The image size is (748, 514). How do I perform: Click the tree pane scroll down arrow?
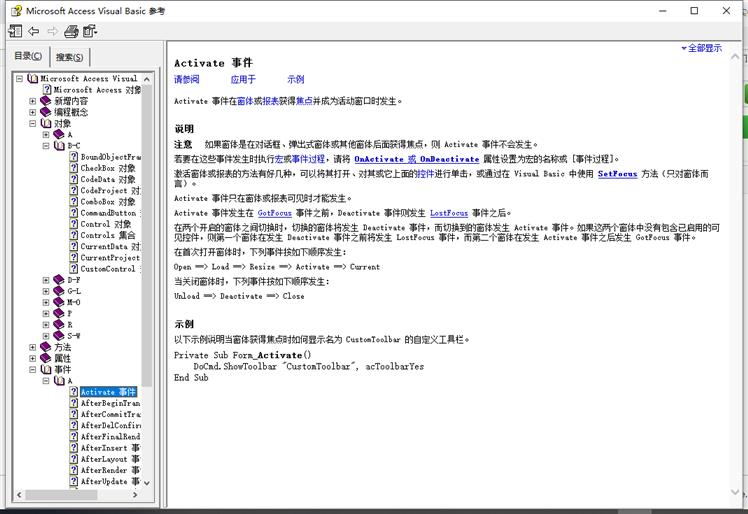coord(147,483)
